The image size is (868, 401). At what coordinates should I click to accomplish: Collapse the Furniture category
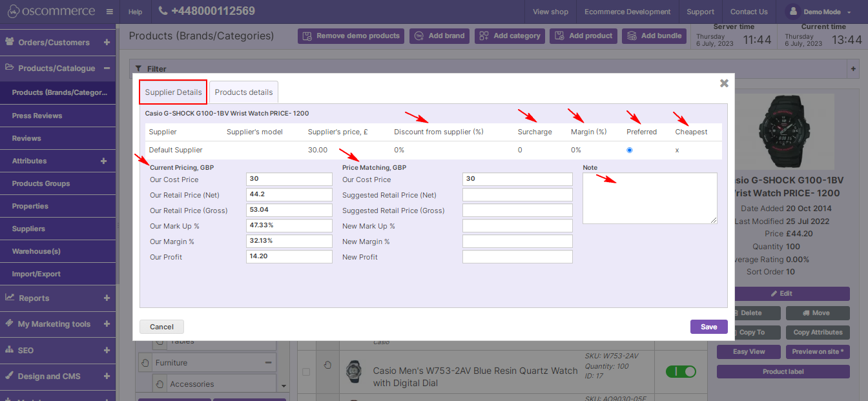click(x=268, y=363)
